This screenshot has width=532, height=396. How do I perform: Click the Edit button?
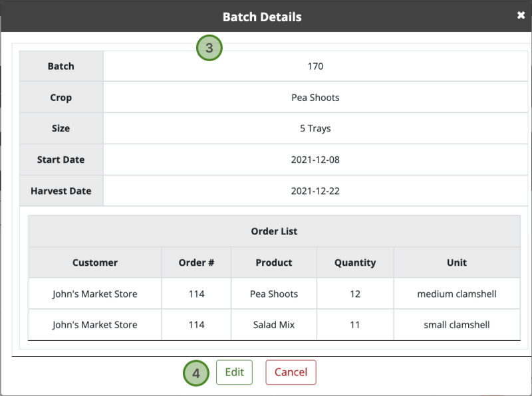(234, 372)
